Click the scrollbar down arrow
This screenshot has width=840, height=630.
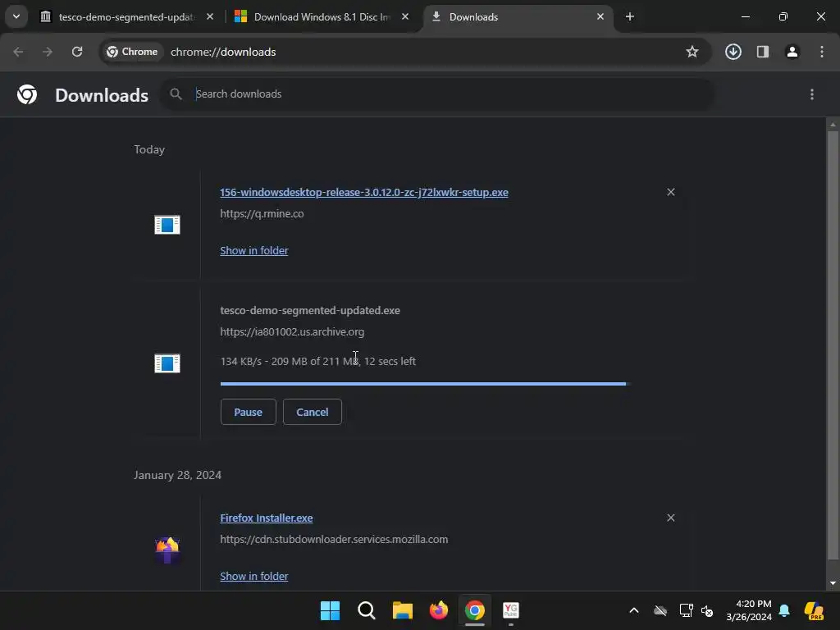point(833,583)
